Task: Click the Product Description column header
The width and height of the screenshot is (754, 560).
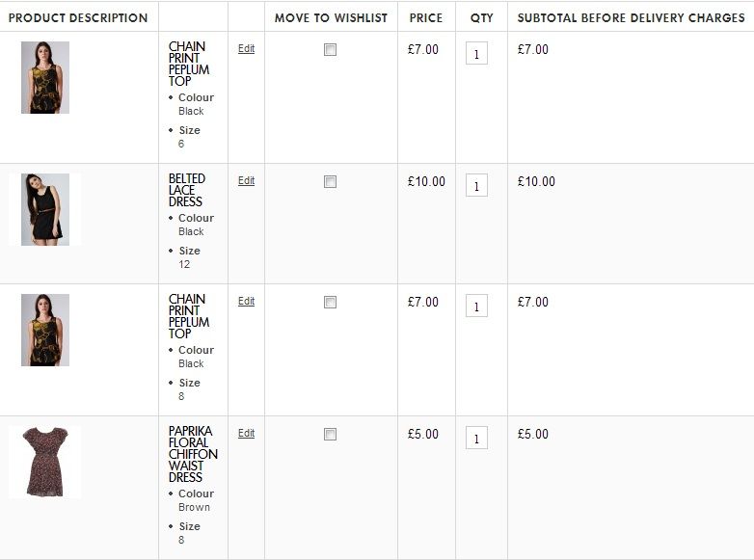Action: click(78, 17)
